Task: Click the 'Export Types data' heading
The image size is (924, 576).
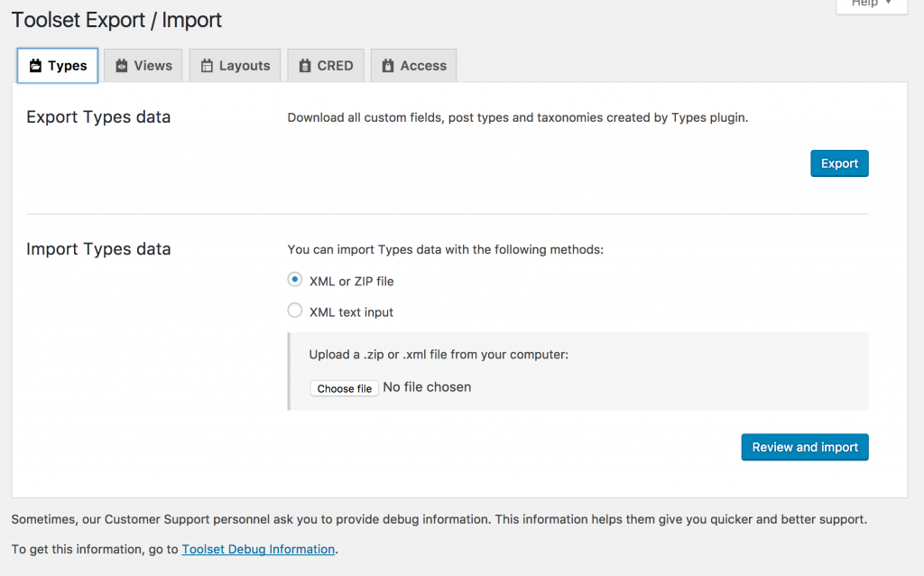Action: pos(98,117)
